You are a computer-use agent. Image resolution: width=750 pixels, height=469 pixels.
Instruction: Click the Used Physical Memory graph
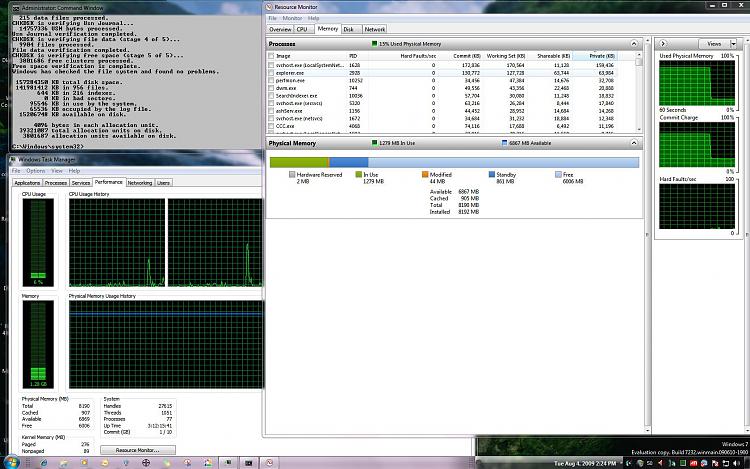696,83
